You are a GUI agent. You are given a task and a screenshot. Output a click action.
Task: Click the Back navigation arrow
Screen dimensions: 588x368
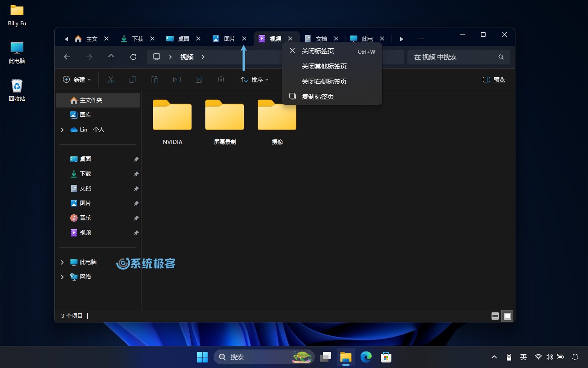pos(67,57)
